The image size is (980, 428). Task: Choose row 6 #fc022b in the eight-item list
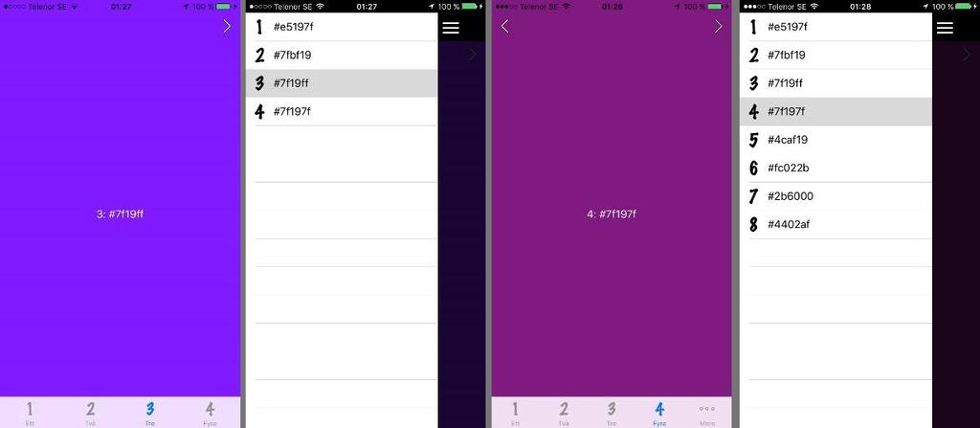click(835, 168)
